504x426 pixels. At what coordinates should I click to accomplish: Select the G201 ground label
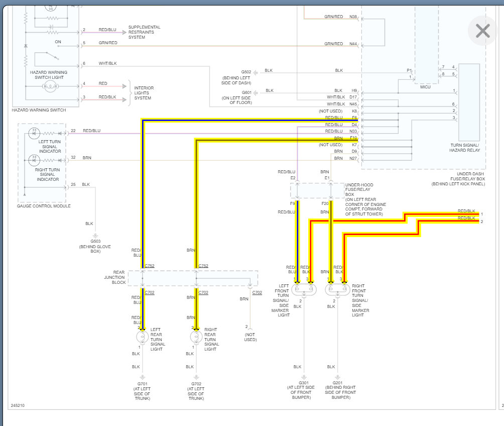pyautogui.click(x=337, y=383)
